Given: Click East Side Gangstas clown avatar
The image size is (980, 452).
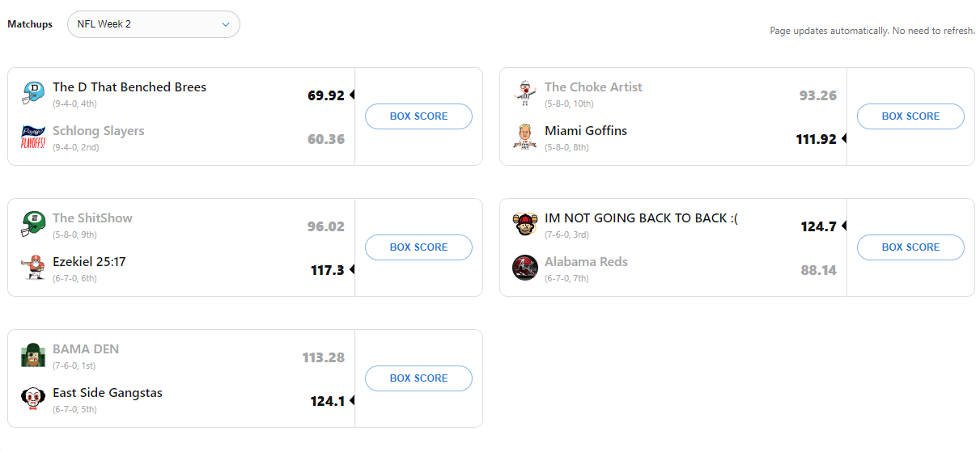Looking at the screenshot, I should click(33, 399).
